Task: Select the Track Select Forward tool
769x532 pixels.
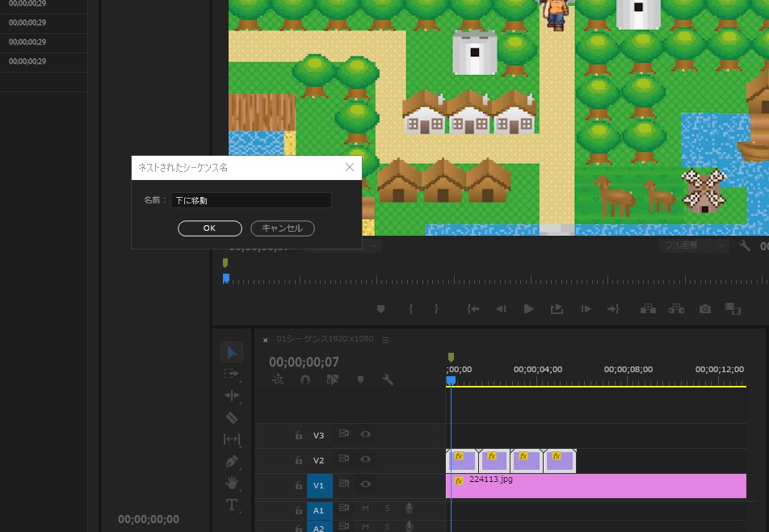Action: click(x=232, y=374)
